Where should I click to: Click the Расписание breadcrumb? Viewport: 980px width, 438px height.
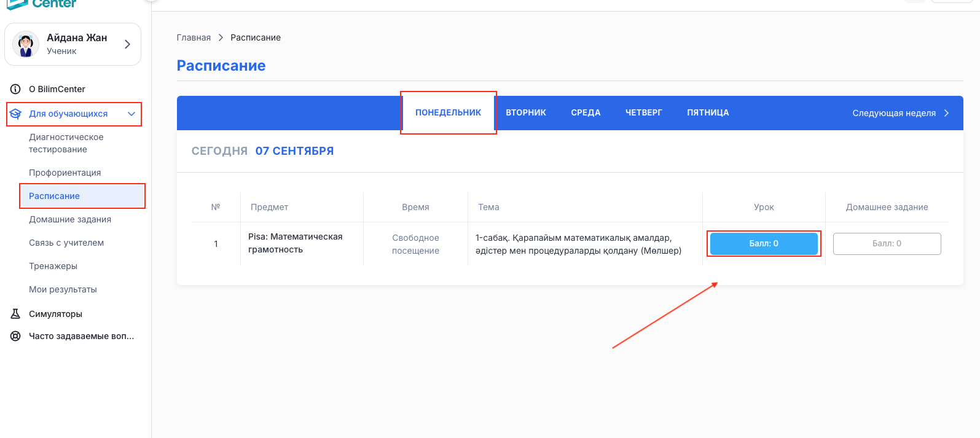pyautogui.click(x=256, y=37)
